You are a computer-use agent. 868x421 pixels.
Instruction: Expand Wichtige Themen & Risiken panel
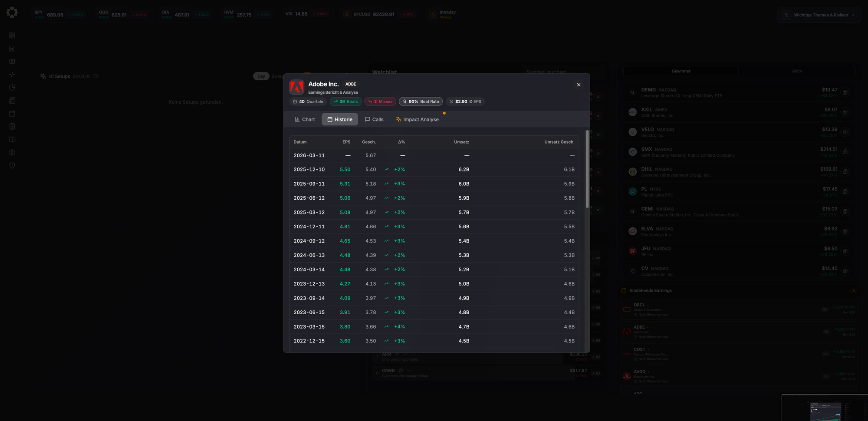(820, 15)
